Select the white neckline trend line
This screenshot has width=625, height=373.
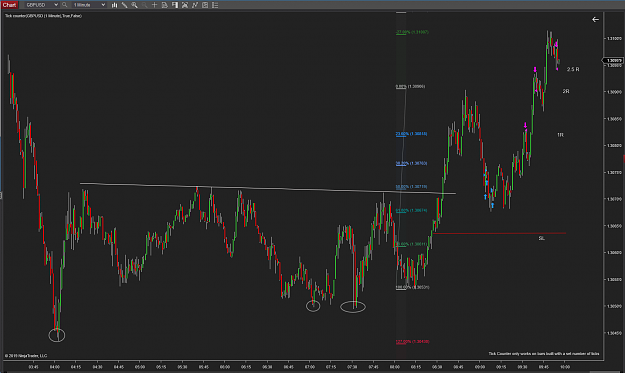pos(267,188)
